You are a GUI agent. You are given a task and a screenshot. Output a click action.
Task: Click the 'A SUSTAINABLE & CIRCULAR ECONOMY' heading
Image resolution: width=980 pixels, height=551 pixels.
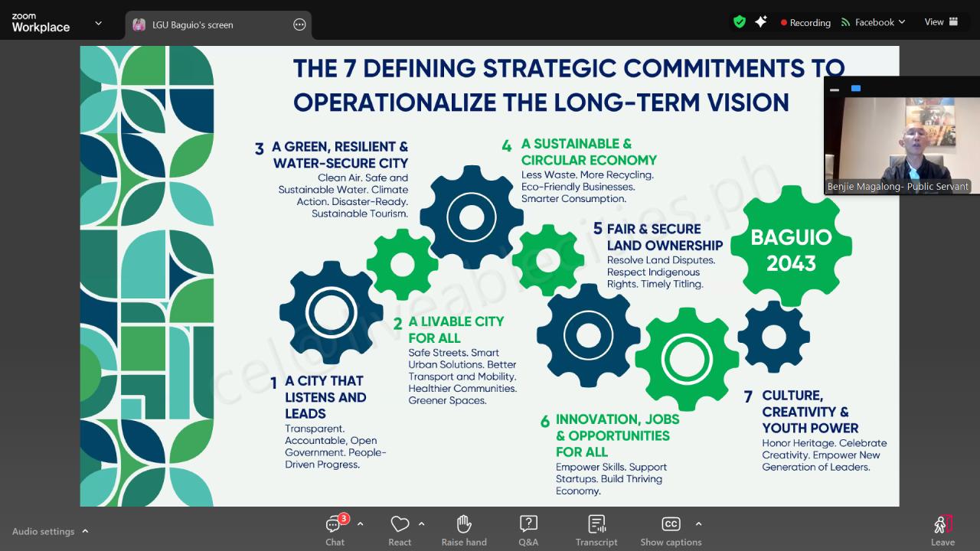[x=589, y=152]
